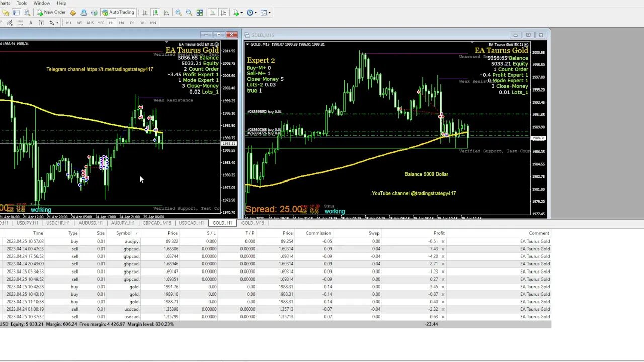Select the total profit -23.44 value
This screenshot has width=644, height=362.
point(431,324)
